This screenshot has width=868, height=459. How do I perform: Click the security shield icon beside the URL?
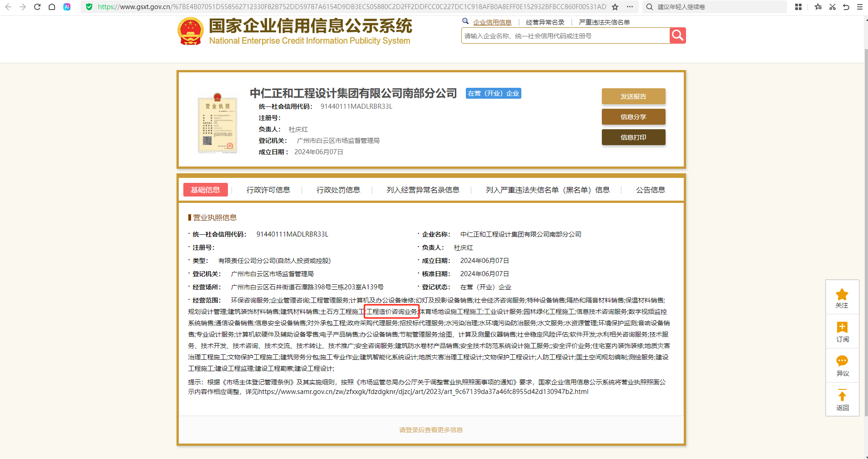[89, 7]
